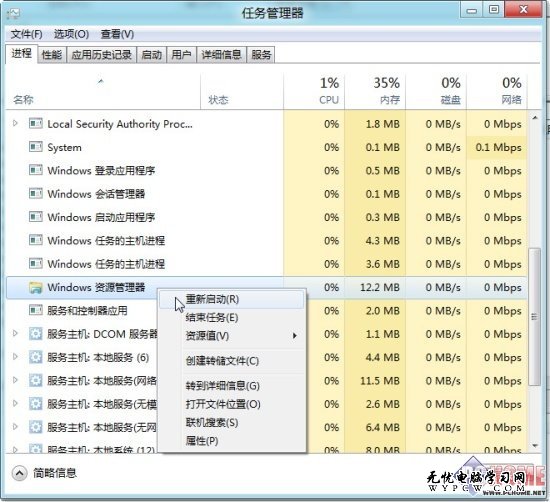This screenshot has width=550, height=502.
Task: Switch to the 应用历史记录 tab
Action: [x=101, y=55]
